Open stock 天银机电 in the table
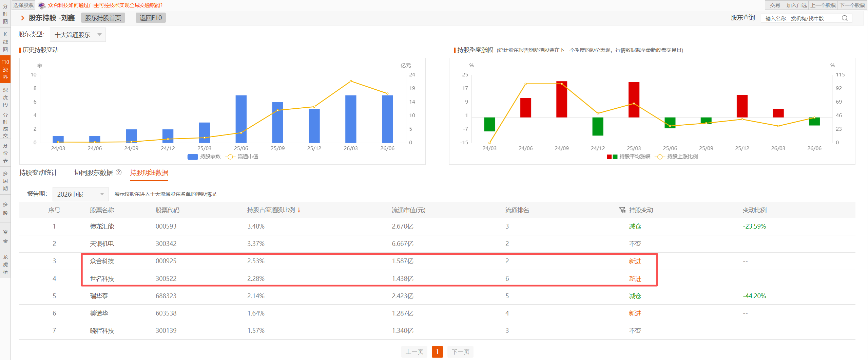 coord(102,244)
